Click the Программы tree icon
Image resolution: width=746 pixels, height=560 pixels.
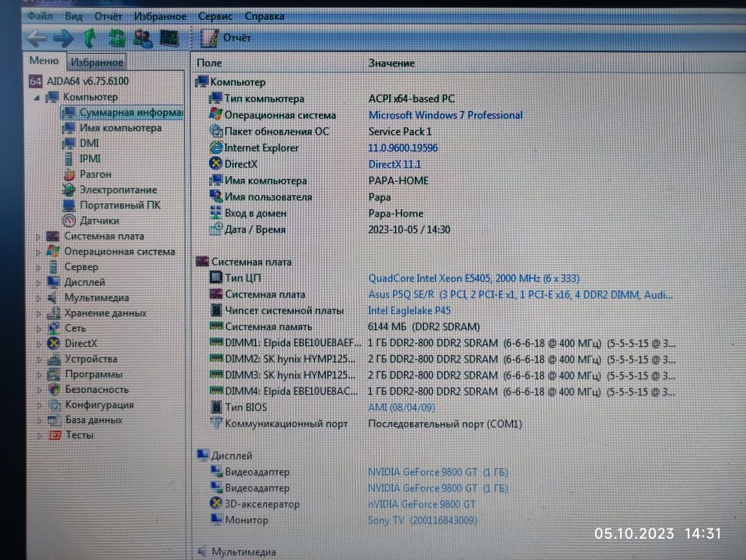[x=54, y=374]
